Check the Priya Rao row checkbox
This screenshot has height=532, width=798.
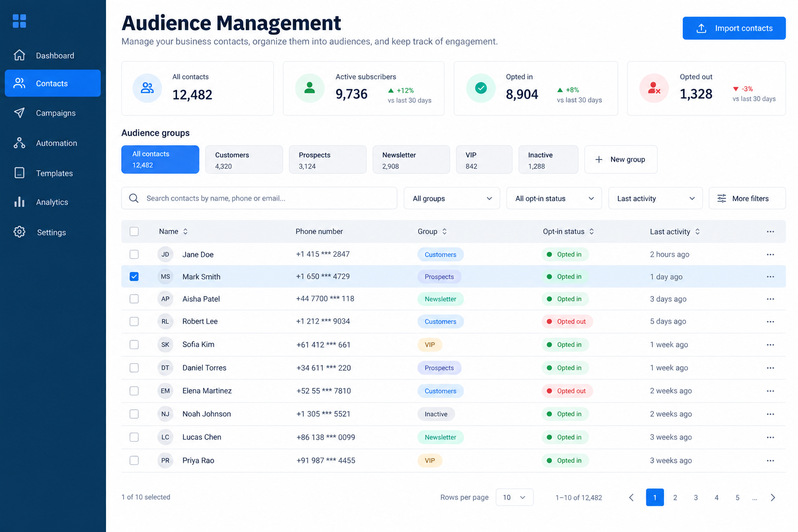tap(134, 460)
